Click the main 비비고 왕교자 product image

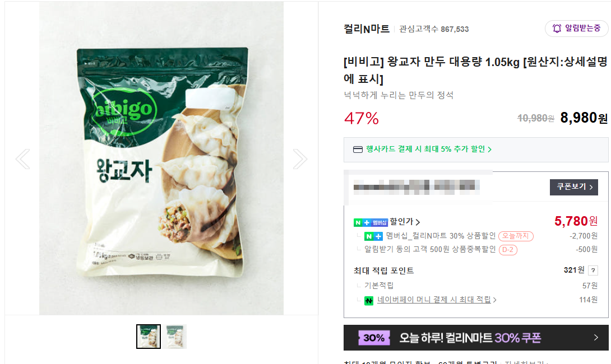coord(161,158)
